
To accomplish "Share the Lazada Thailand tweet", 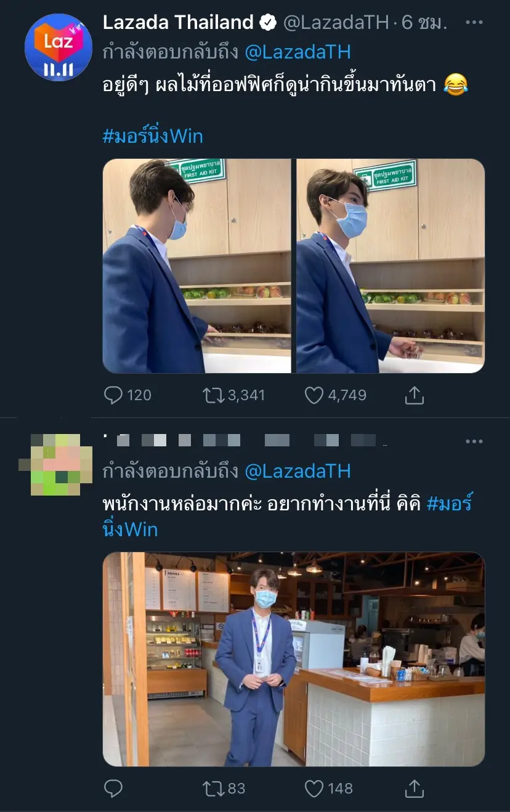I will click(415, 395).
